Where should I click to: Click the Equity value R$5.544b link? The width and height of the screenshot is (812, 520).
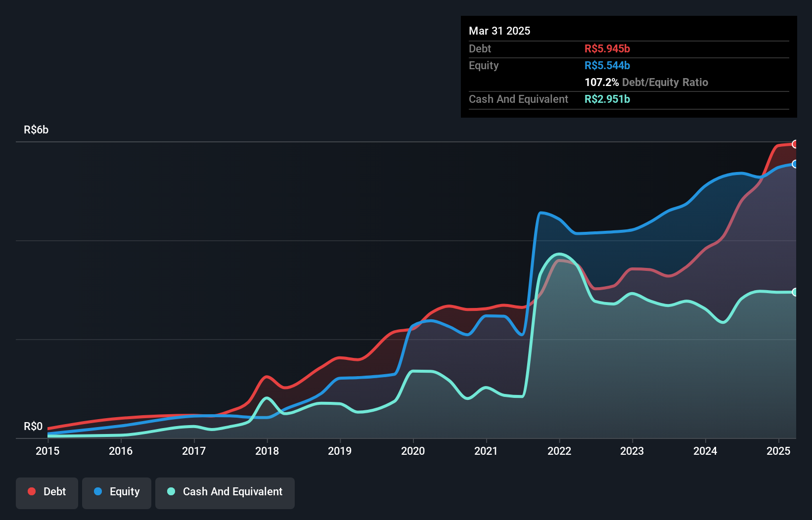point(607,65)
